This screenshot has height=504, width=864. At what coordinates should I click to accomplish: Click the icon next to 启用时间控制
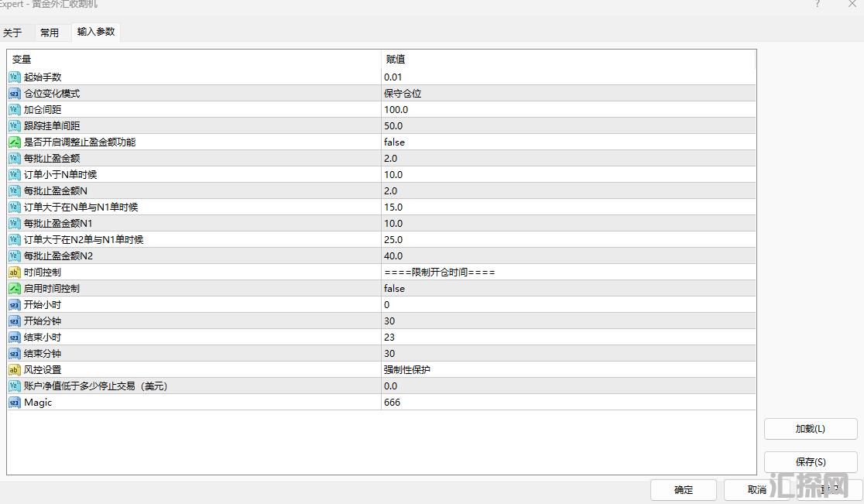pyautogui.click(x=15, y=288)
